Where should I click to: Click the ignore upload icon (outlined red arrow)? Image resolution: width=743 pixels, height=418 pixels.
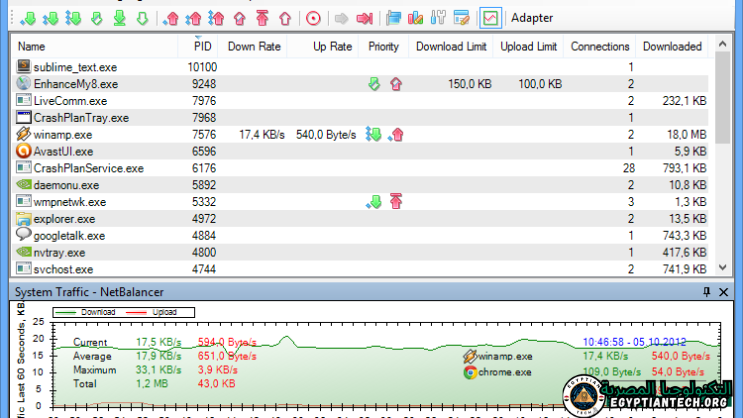pyautogui.click(x=285, y=18)
